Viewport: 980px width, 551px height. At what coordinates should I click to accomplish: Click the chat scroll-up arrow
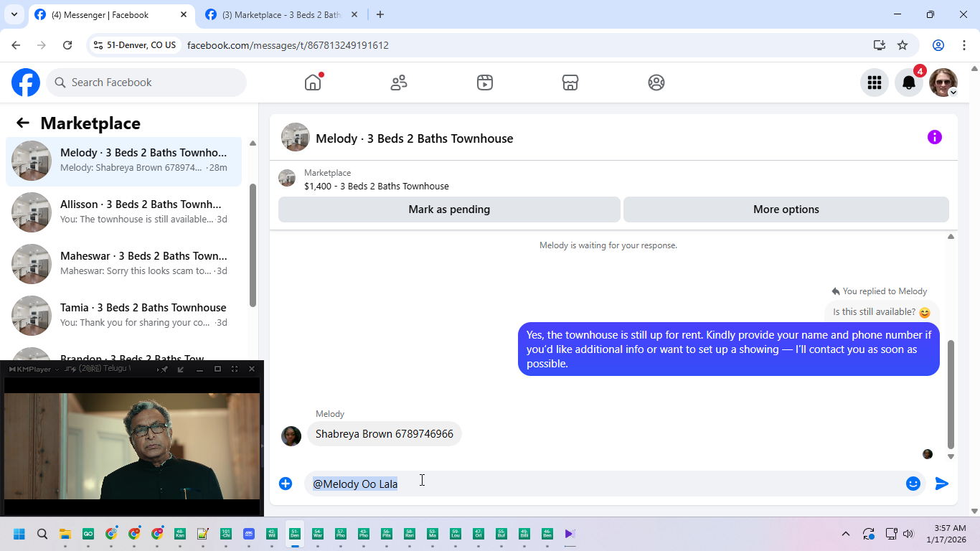[951, 236]
